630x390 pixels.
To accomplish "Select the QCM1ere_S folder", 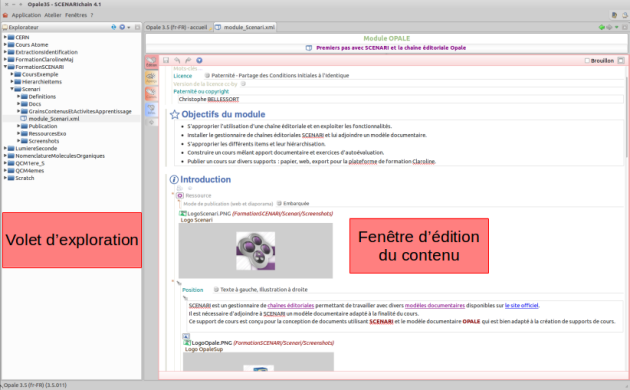I will point(30,163).
